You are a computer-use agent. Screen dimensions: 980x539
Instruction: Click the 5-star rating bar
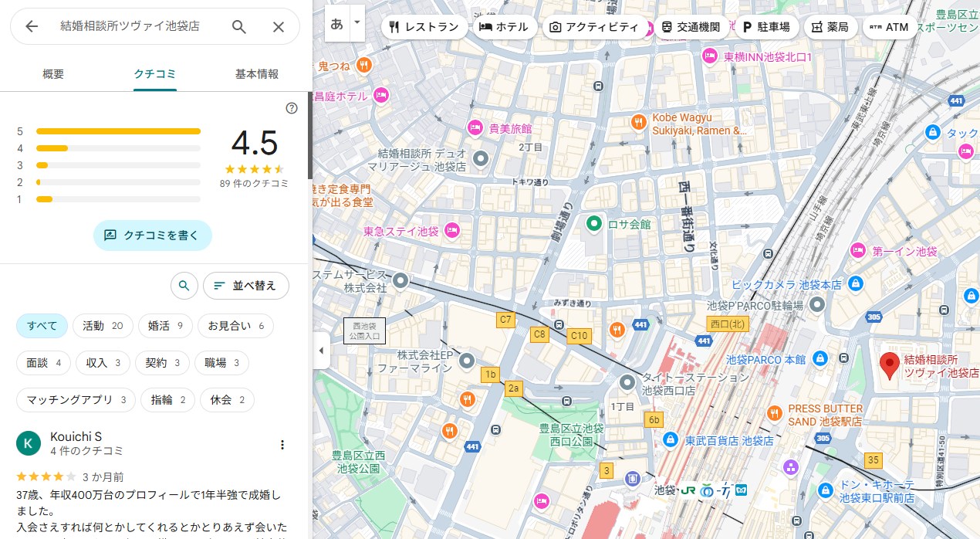118,131
